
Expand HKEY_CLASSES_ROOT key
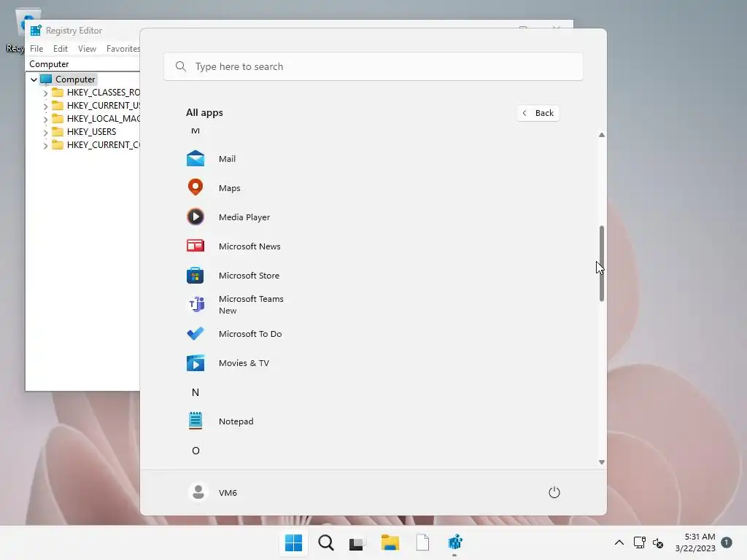pos(45,93)
